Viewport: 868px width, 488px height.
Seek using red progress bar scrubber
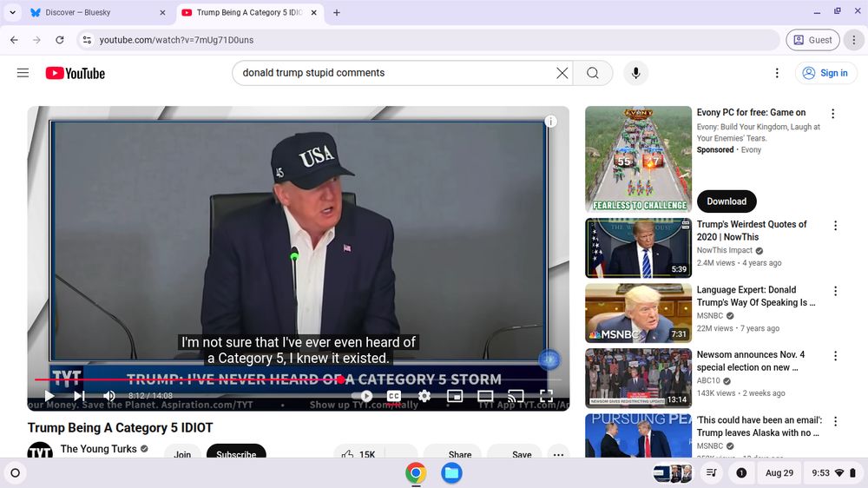[x=341, y=379]
